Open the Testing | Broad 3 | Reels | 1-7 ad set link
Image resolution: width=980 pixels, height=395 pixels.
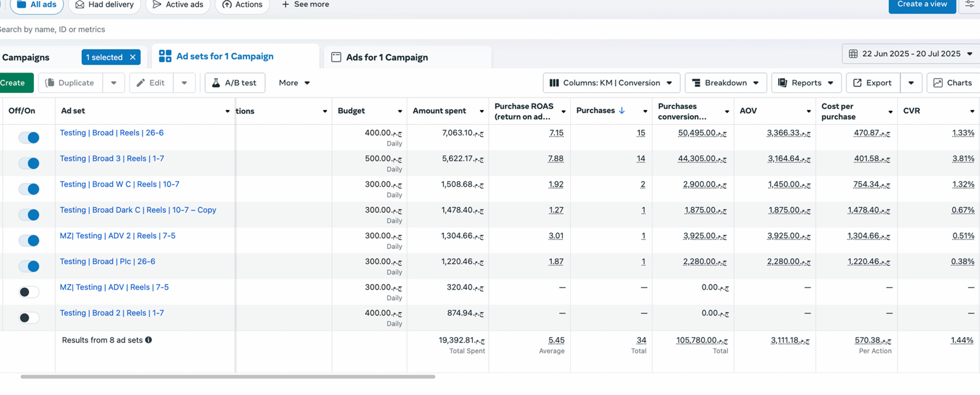(112, 159)
